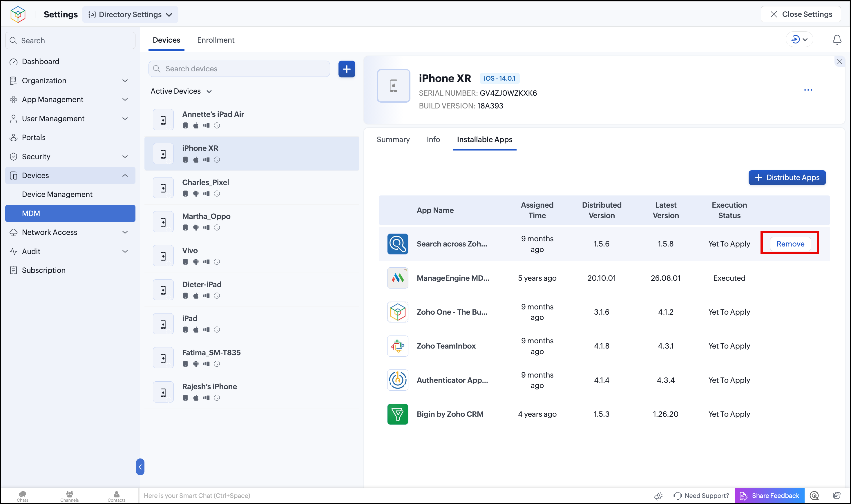Click the Zoho One app icon in table

point(398,312)
